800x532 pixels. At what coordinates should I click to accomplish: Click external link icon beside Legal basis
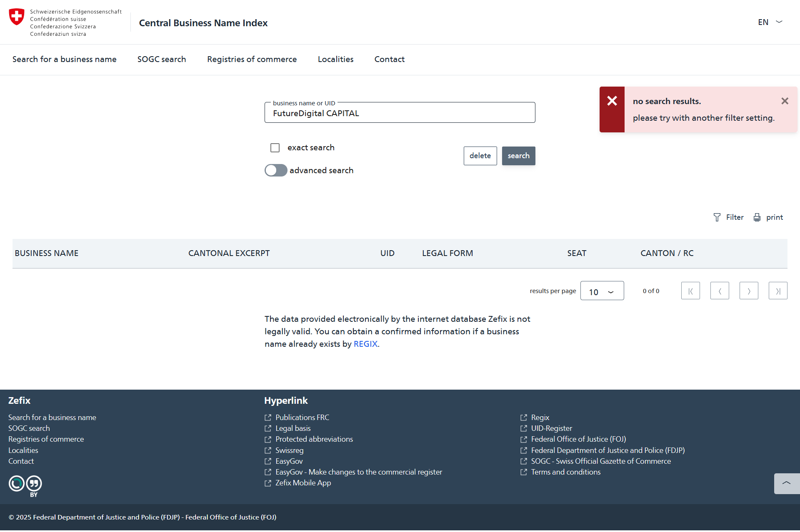tap(268, 428)
